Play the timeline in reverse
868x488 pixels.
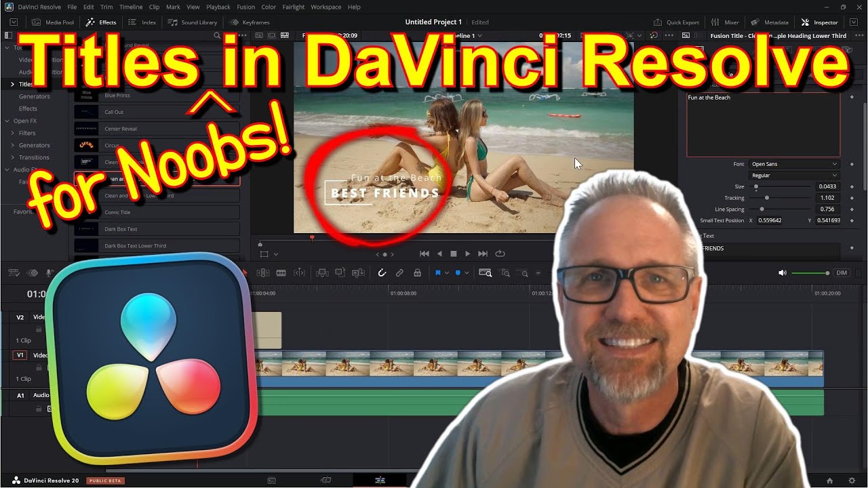click(439, 253)
